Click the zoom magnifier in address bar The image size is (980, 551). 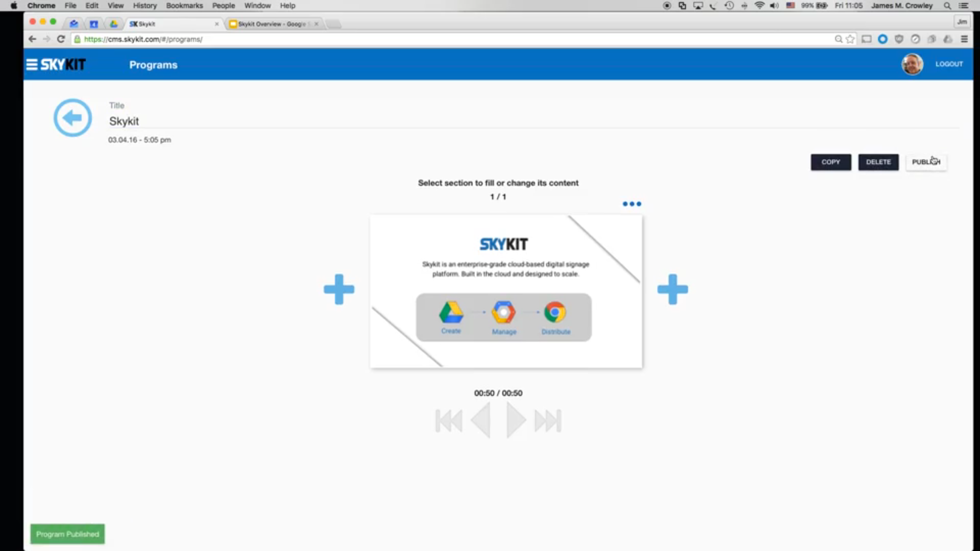838,39
